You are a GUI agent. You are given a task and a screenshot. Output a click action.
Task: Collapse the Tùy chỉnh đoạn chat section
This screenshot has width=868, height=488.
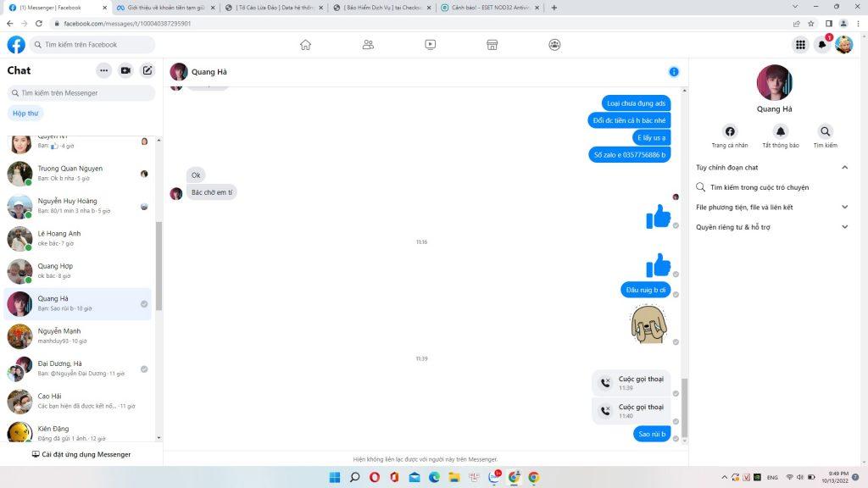(844, 168)
